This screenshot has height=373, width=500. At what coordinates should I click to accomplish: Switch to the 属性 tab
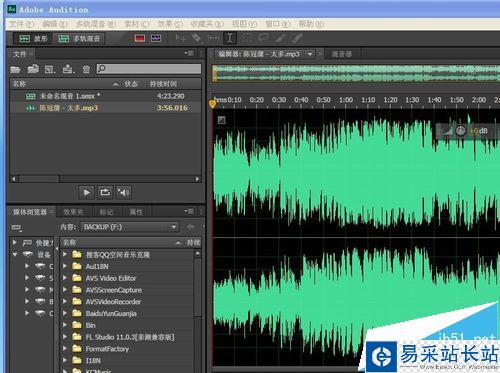click(136, 212)
